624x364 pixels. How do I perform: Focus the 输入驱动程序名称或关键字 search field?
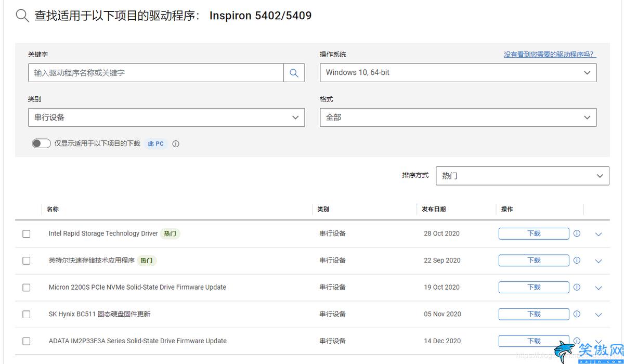(156, 73)
